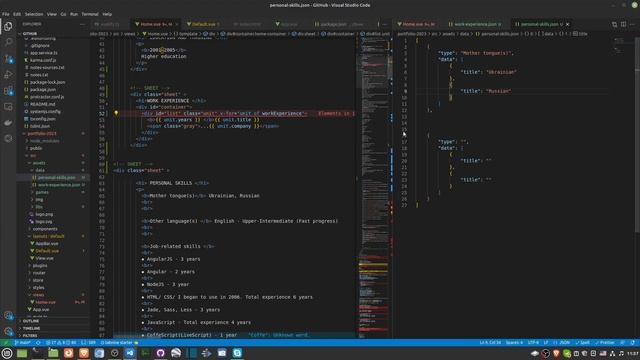Click the Prettier indicator in status bar
The image size is (640, 360).
click(x=605, y=342)
